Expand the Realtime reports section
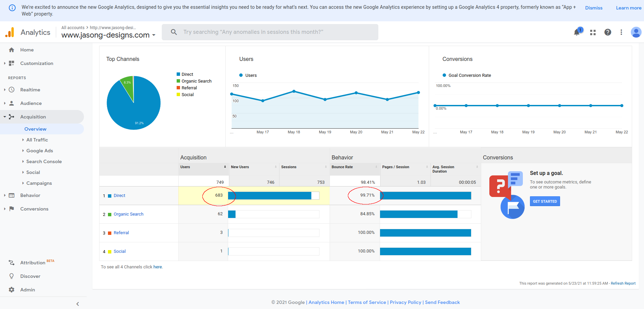 [5, 90]
